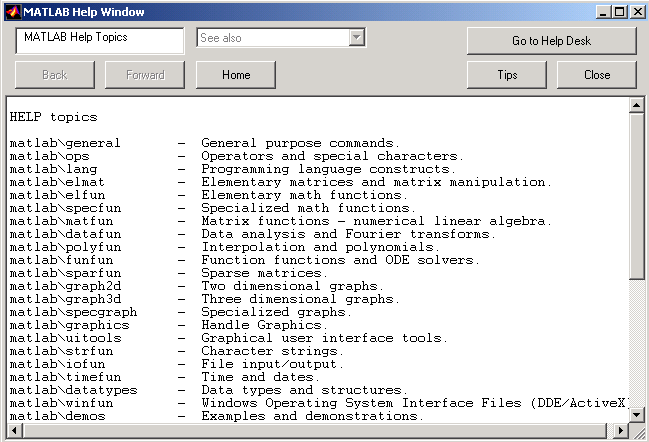The height and width of the screenshot is (442, 649).
Task: Click the horizontal scrollbar left arrow
Action: [x=14, y=430]
